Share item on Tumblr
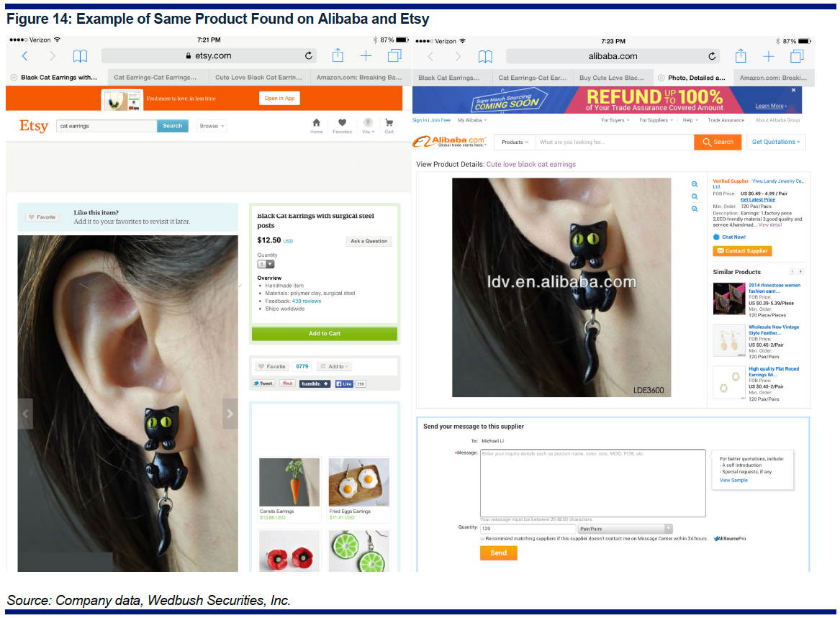This screenshot has width=840, height=618. pos(315,383)
